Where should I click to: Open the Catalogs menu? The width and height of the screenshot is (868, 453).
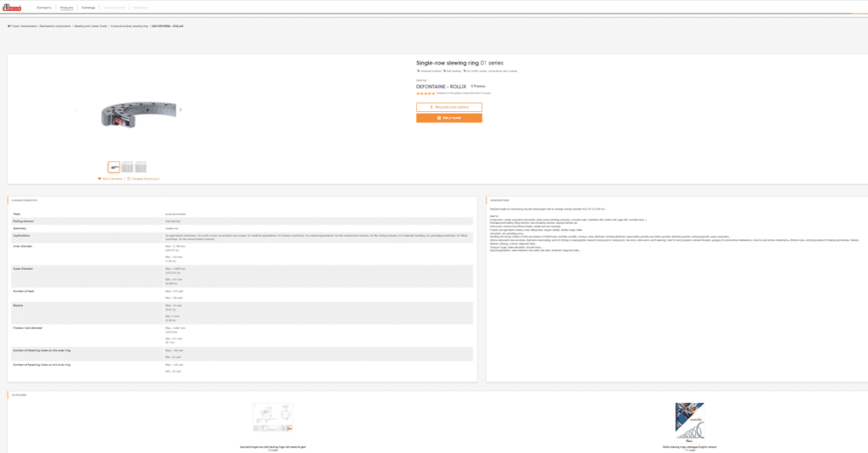point(88,7)
